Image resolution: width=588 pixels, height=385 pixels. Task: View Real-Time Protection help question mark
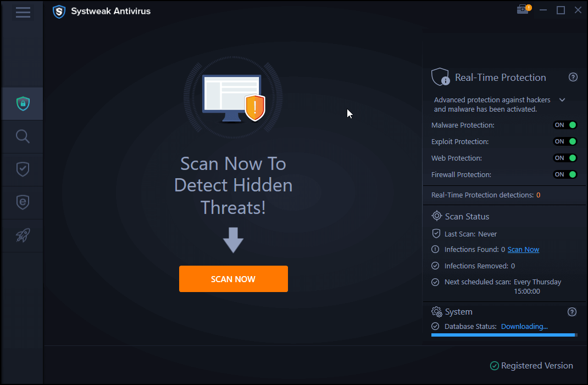573,77
